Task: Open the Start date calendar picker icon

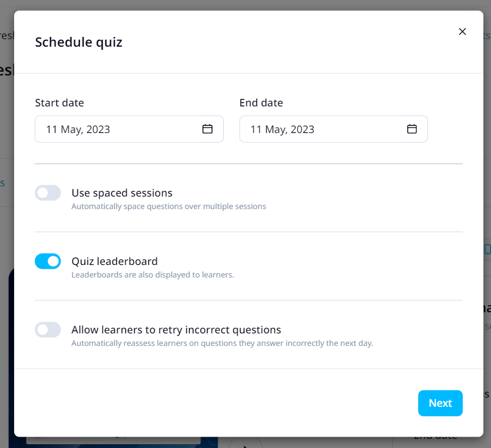Action: (207, 129)
